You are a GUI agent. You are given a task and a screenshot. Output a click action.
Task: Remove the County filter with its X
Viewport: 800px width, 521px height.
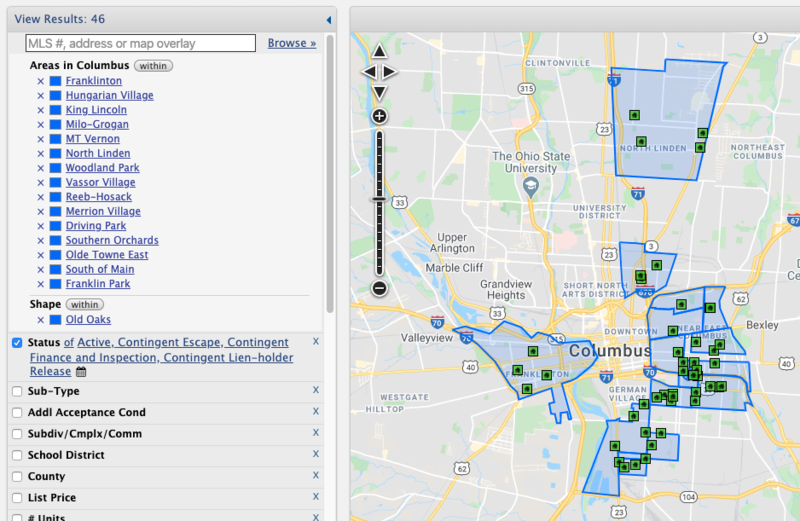click(315, 476)
